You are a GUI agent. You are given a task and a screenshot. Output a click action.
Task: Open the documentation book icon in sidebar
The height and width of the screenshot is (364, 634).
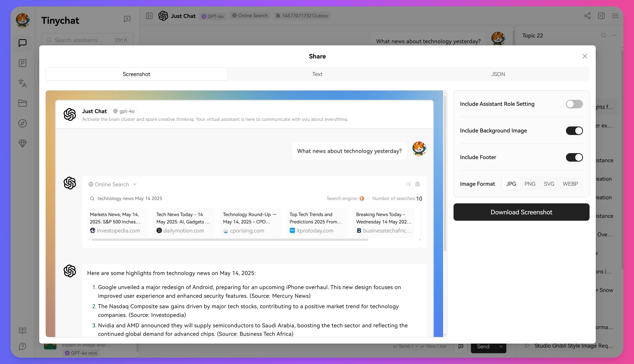pos(22,331)
